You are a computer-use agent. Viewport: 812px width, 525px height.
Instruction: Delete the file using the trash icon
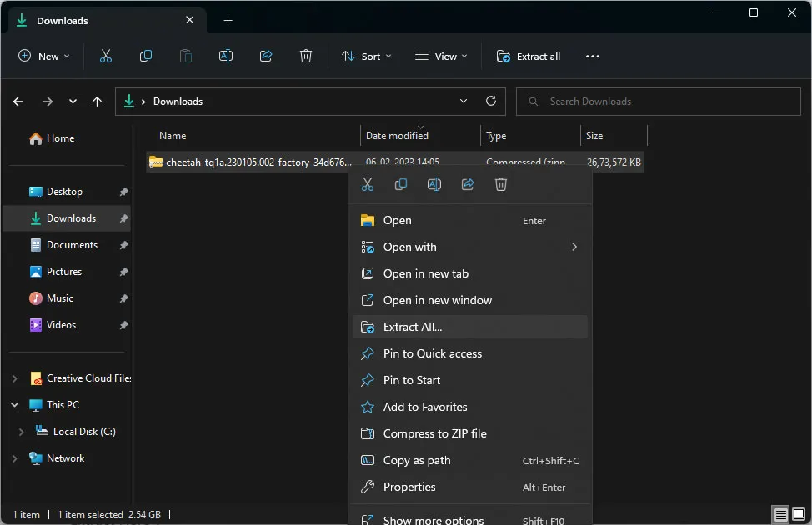click(501, 184)
